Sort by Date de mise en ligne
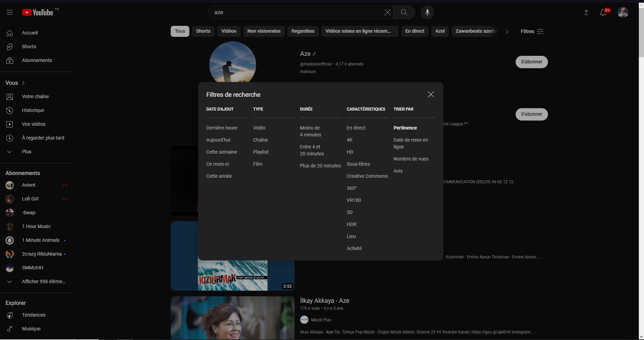The image size is (644, 340). [x=411, y=143]
